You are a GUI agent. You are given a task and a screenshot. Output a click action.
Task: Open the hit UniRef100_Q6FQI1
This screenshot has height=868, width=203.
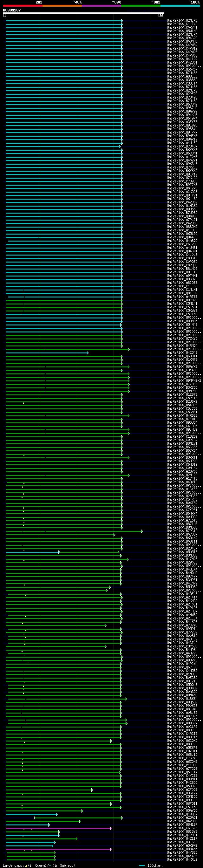click(182, 804)
